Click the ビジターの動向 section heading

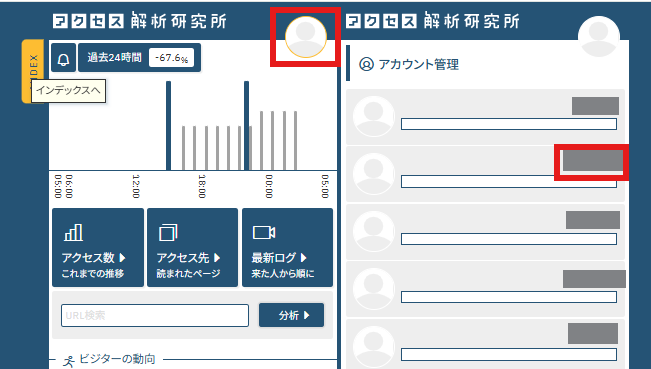pos(117,359)
